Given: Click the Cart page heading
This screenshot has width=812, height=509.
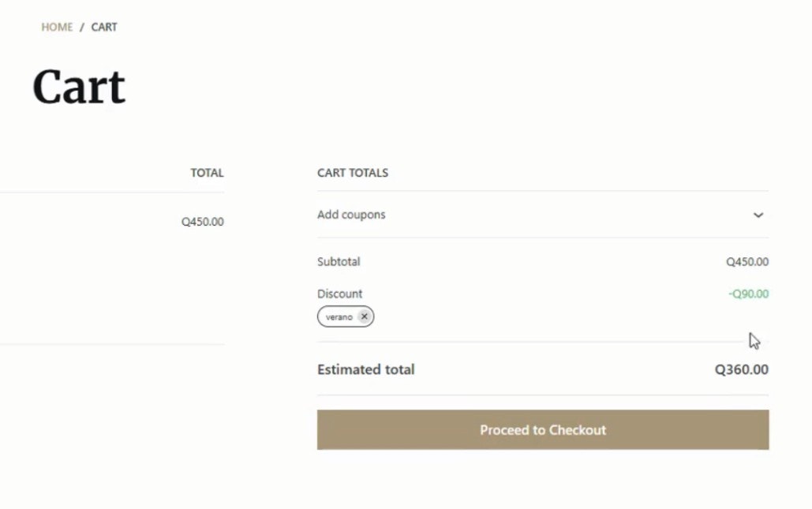Looking at the screenshot, I should click(x=79, y=87).
